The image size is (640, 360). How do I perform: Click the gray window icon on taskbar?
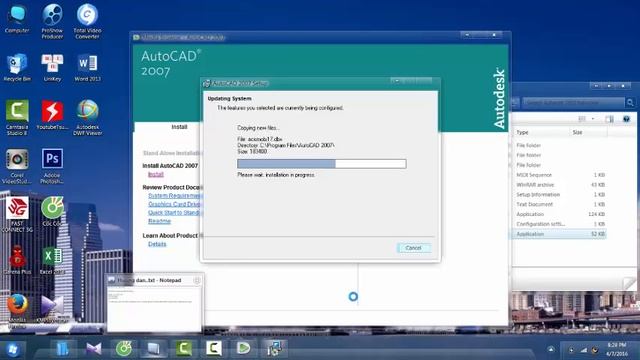[153, 349]
